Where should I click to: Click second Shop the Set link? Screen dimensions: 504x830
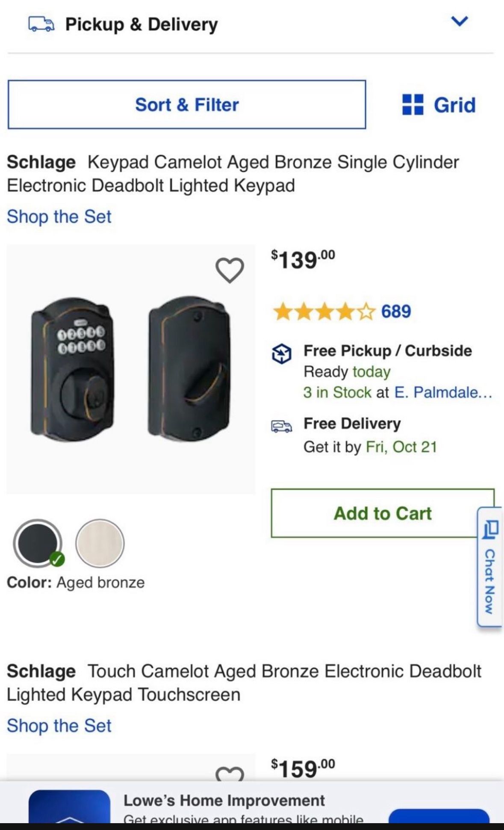[x=59, y=726]
